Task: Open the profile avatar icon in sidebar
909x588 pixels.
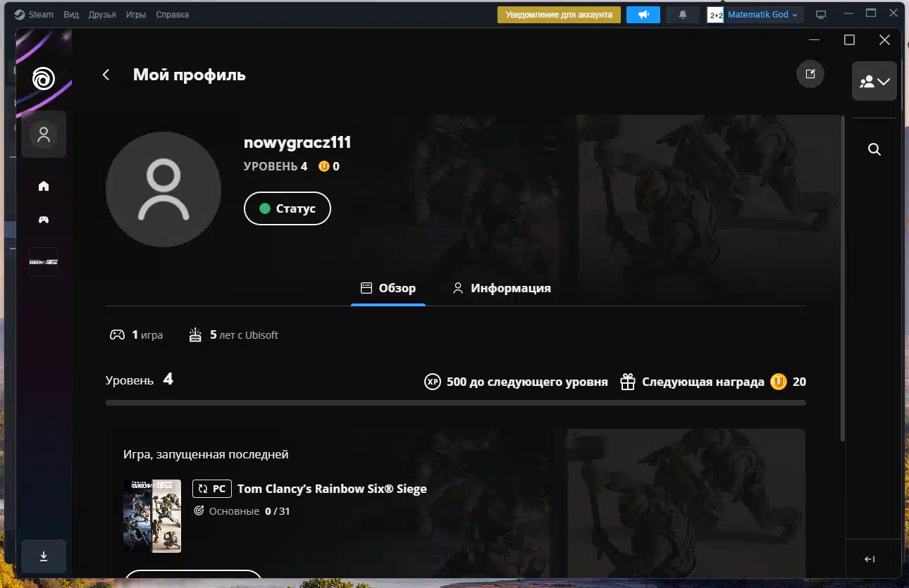Action: 44,134
